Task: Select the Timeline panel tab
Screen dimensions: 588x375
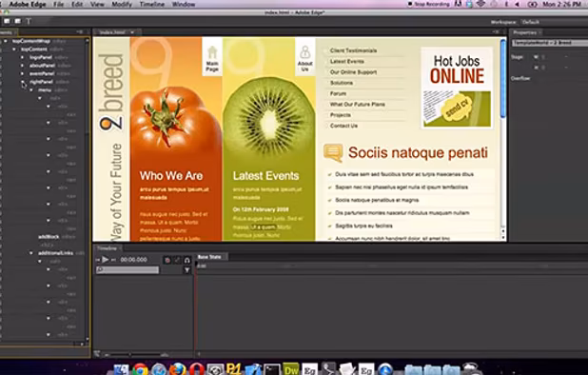Action: pos(108,248)
